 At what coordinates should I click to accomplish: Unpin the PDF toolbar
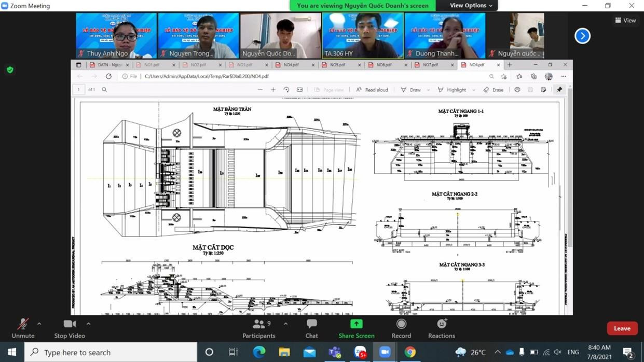coord(559,89)
